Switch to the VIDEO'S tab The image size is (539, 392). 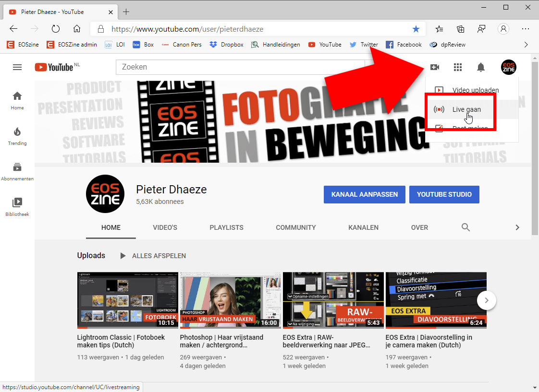point(165,227)
